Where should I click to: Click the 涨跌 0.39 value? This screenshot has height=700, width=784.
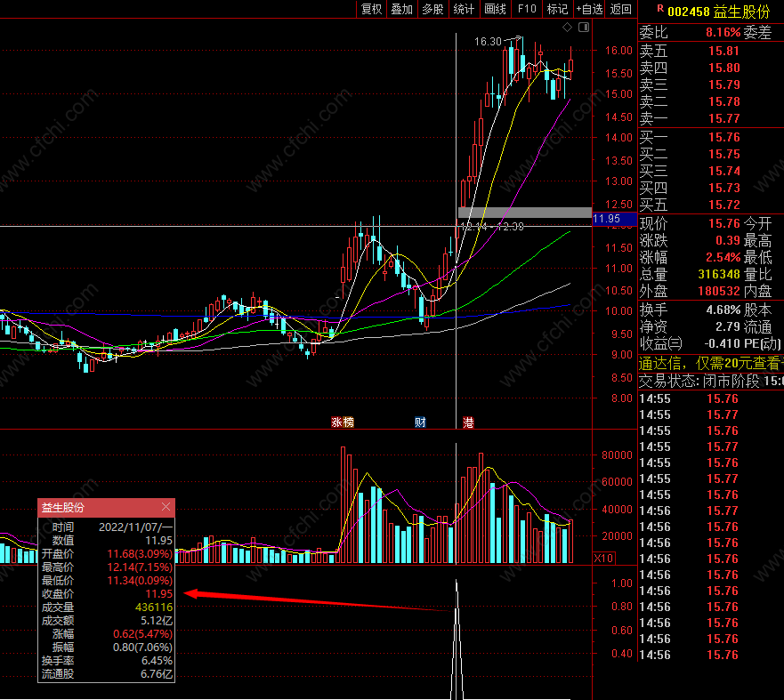click(x=728, y=240)
